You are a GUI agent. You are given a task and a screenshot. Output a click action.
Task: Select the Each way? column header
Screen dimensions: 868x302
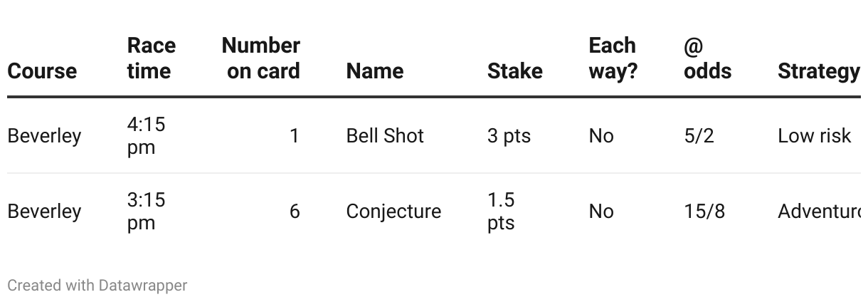pyautogui.click(x=613, y=58)
